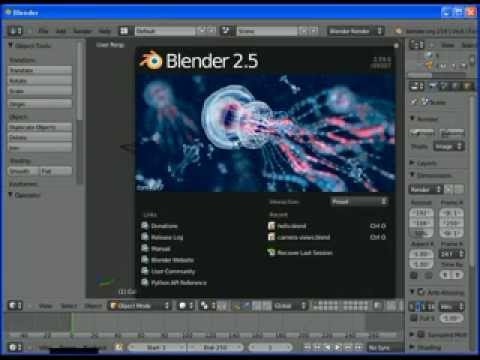The image size is (480, 360).
Task: Delete the current scene
Action: (313, 31)
